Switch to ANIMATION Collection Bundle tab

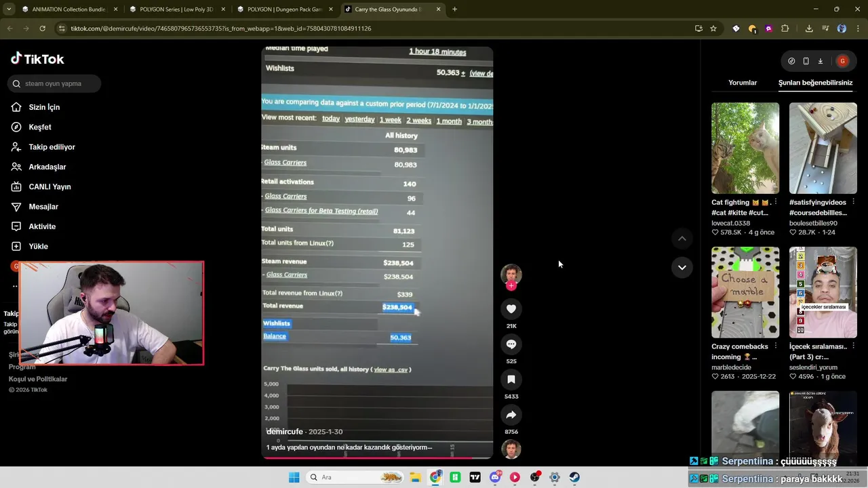pos(69,9)
